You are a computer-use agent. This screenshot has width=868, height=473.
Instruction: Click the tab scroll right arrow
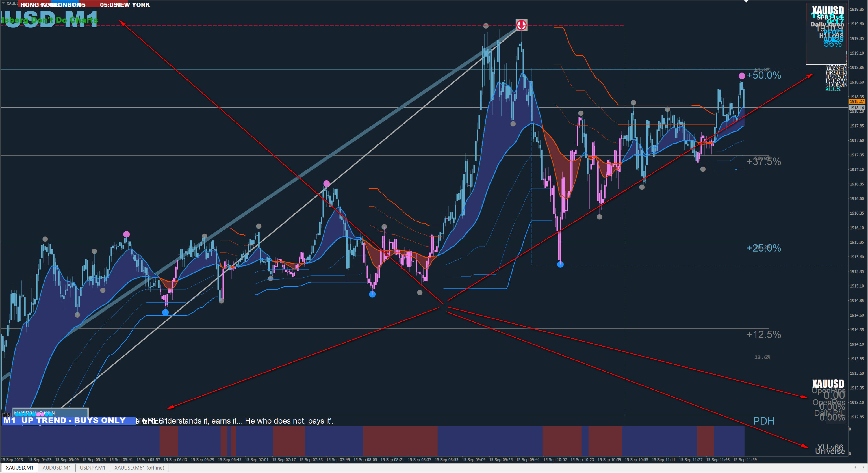863,467
